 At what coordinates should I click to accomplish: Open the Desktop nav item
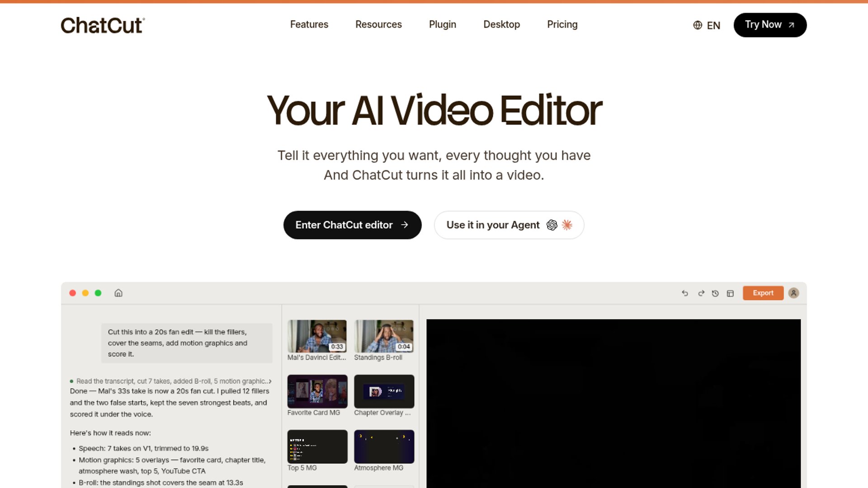pyautogui.click(x=502, y=24)
